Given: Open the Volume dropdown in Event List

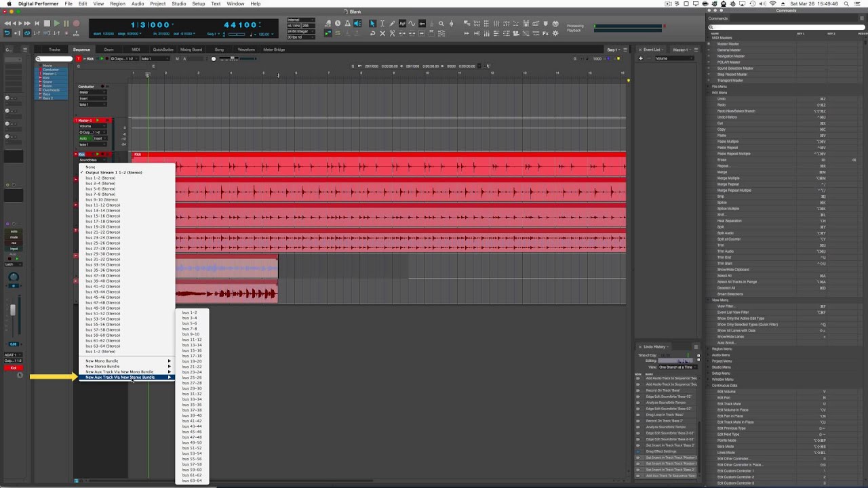Looking at the screenshot, I should tap(673, 58).
